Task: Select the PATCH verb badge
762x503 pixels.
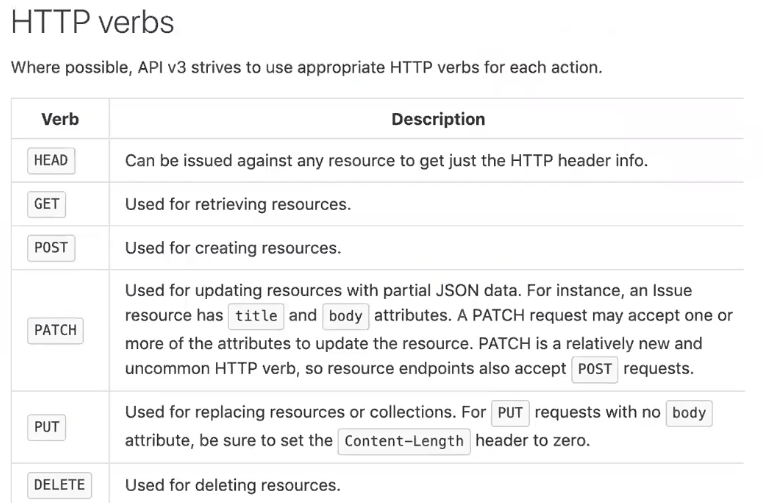Action: (x=55, y=330)
